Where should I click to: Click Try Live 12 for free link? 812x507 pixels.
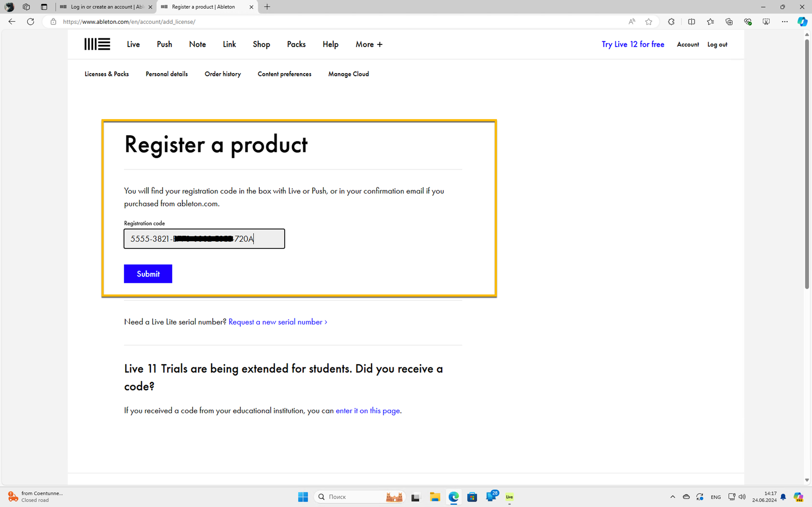(633, 44)
